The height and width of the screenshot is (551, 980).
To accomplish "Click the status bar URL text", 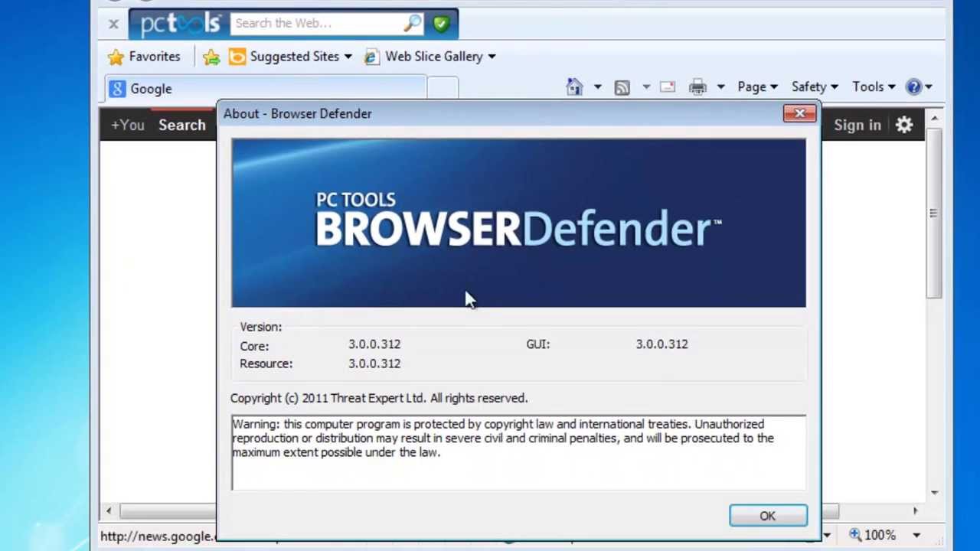I will tap(157, 536).
